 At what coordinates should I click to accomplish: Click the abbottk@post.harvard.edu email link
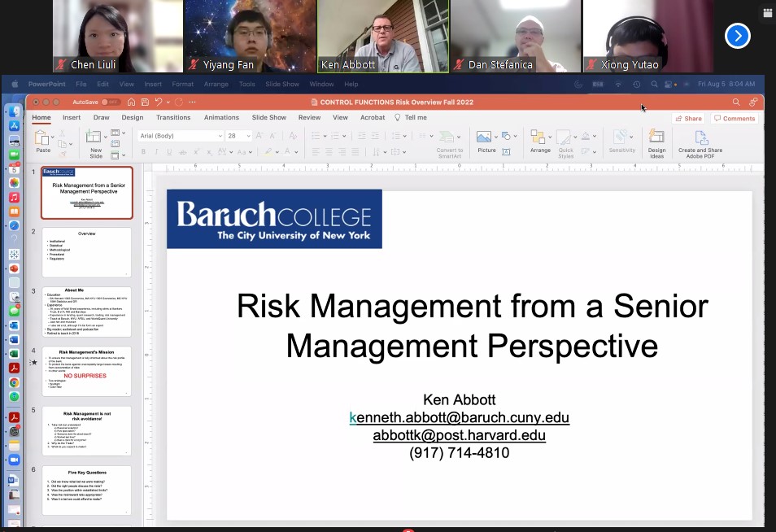pos(460,435)
